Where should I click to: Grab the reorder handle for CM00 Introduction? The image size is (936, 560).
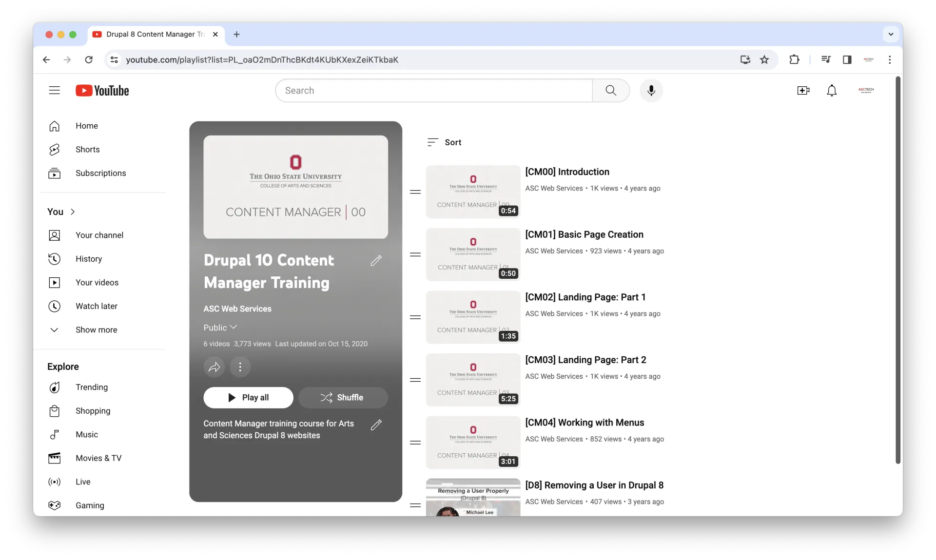(415, 192)
